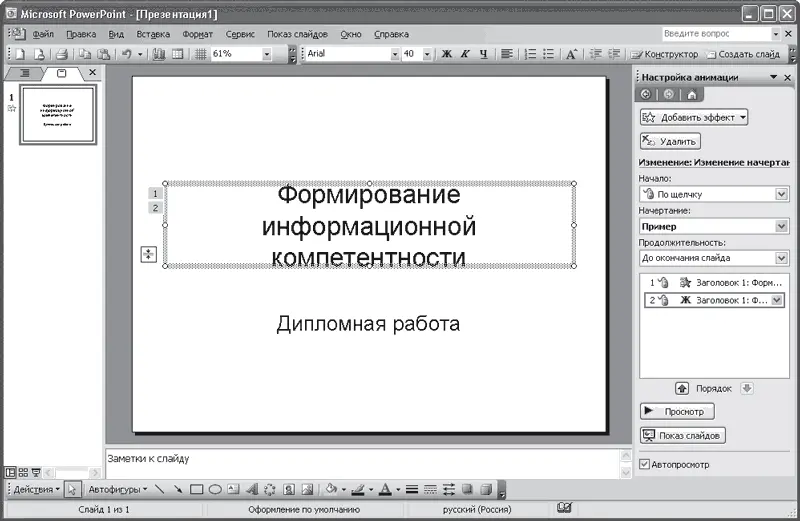Click the Удалить button
This screenshot has width=800, height=521.
670,142
